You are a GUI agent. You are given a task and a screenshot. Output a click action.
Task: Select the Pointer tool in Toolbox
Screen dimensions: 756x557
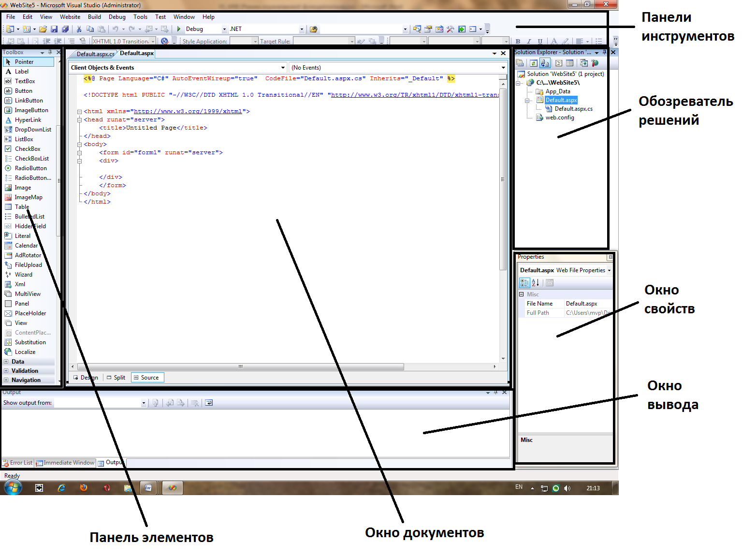click(x=29, y=62)
